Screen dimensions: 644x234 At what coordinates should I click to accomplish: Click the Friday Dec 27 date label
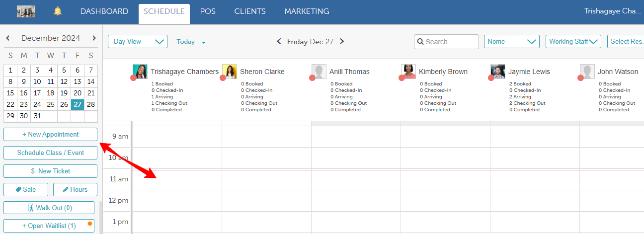[310, 42]
